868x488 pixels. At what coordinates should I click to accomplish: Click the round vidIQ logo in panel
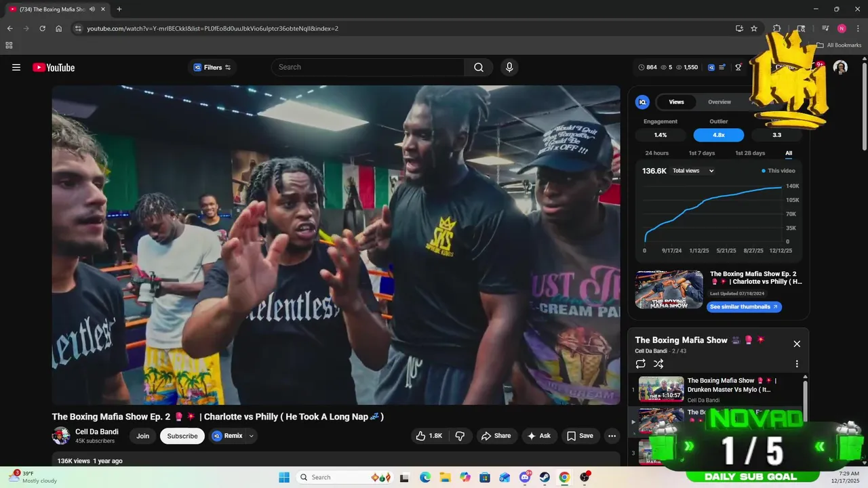coord(642,102)
